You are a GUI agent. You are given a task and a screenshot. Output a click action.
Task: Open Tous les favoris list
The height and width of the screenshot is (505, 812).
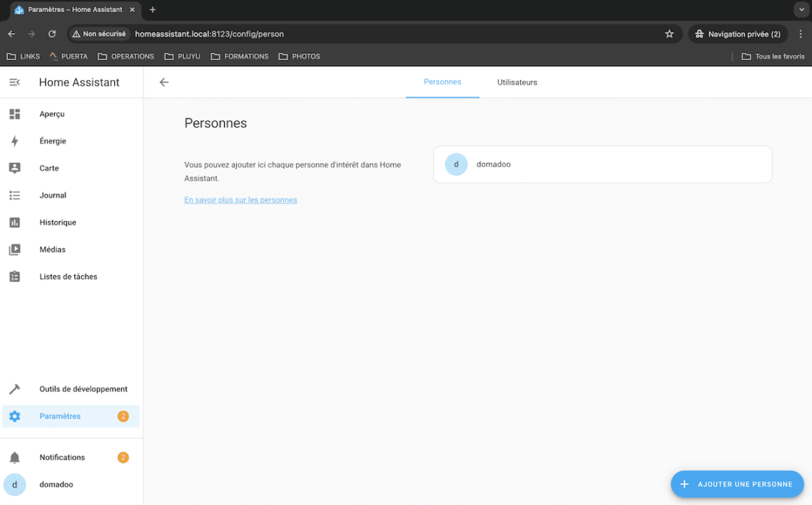click(773, 56)
